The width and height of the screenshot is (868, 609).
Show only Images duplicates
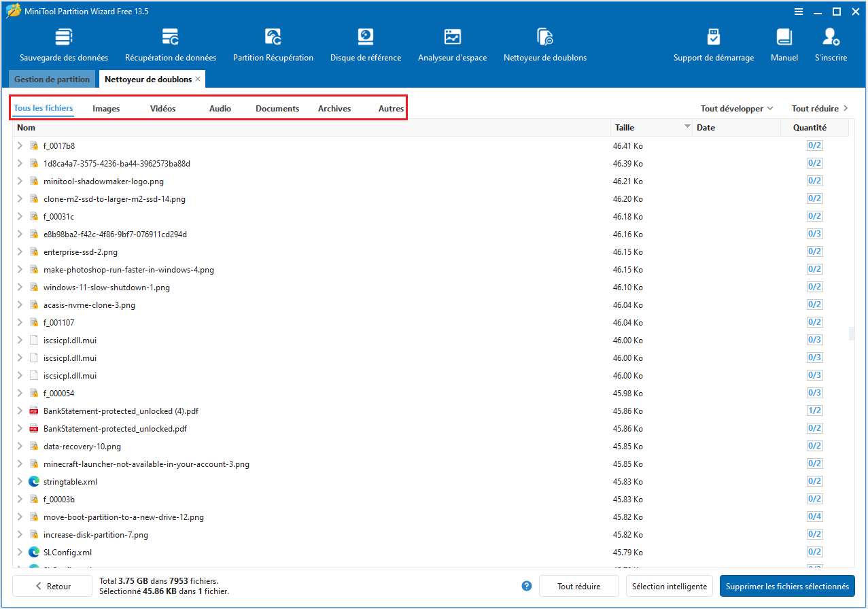coord(105,108)
